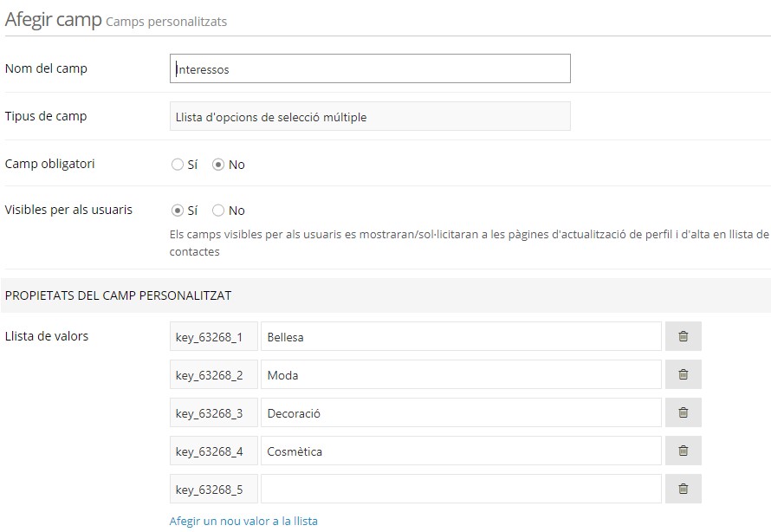This screenshot has width=771, height=532.
Task: Edit the Moda value field
Action: coord(461,375)
